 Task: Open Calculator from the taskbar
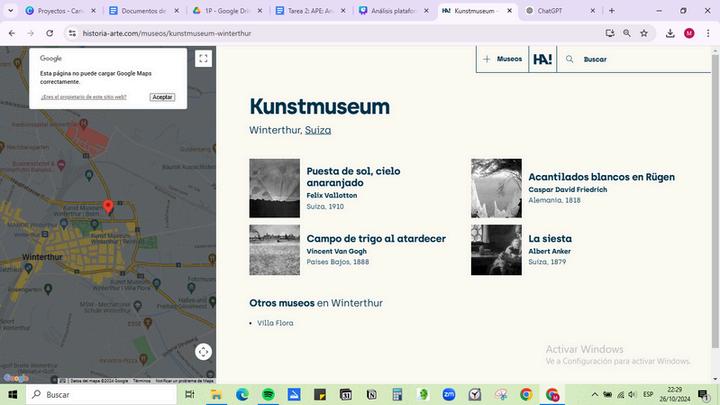[x=397, y=394]
